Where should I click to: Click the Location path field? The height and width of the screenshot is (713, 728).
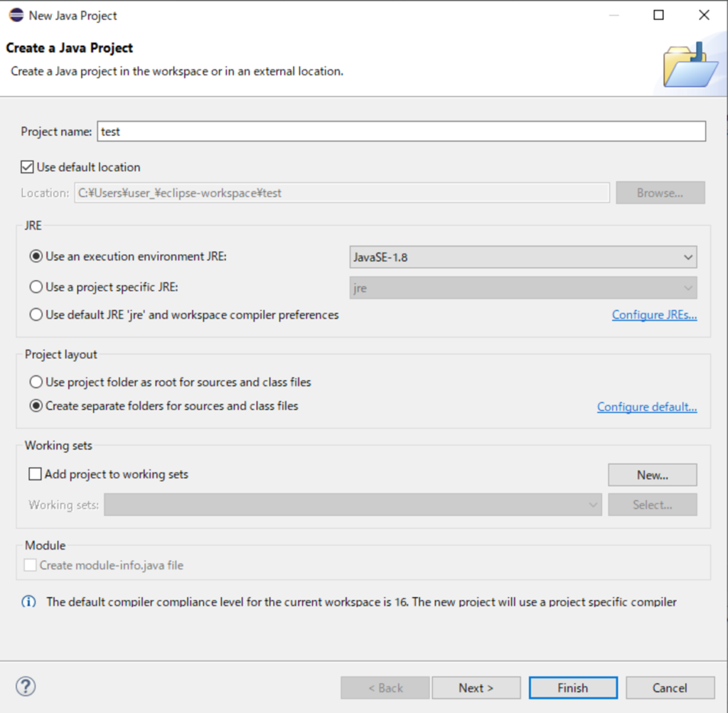point(342,193)
